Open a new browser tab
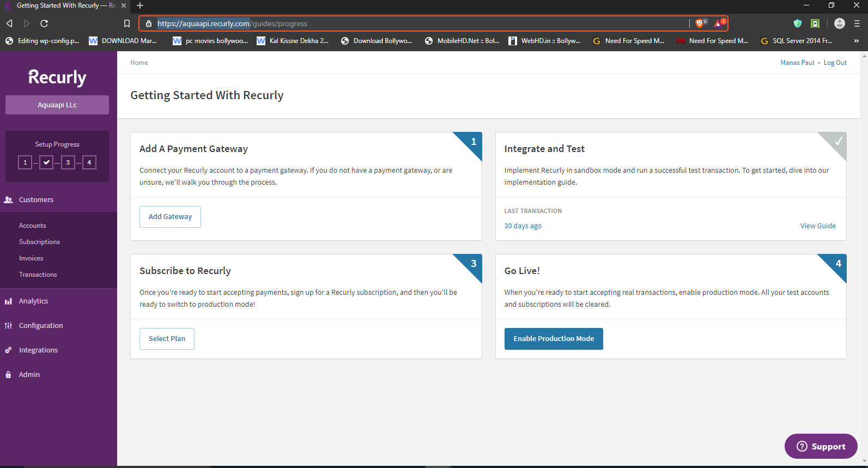The image size is (868, 468). (x=140, y=5)
